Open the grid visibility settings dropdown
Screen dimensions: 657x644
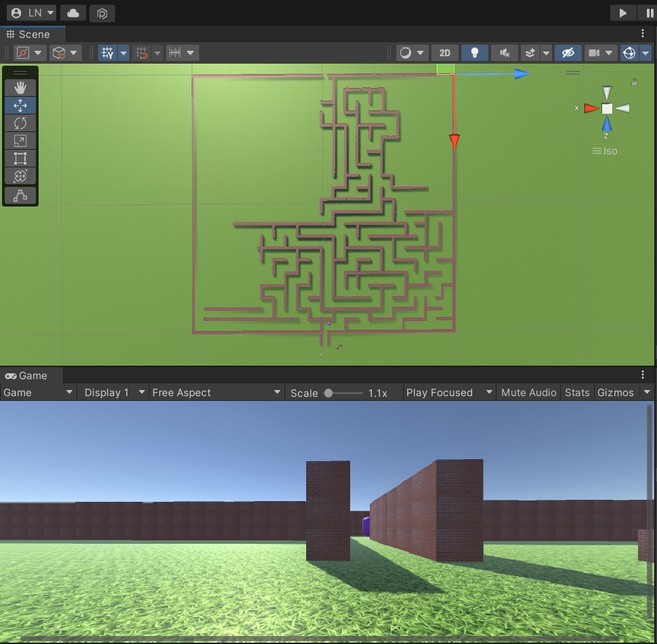coord(123,53)
